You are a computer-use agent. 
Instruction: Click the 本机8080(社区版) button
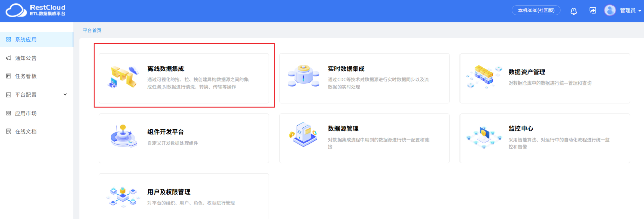point(536,10)
